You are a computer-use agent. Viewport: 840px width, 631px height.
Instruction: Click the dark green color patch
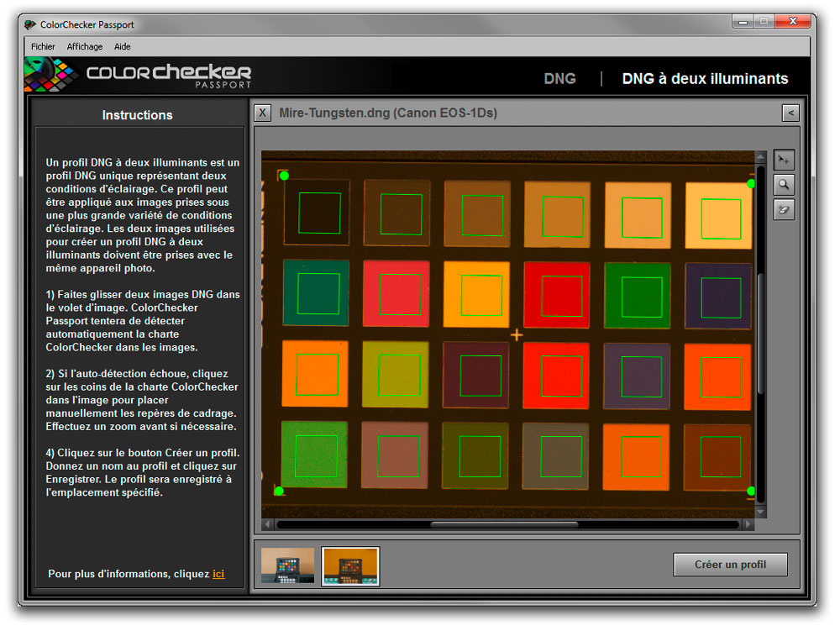click(x=638, y=295)
